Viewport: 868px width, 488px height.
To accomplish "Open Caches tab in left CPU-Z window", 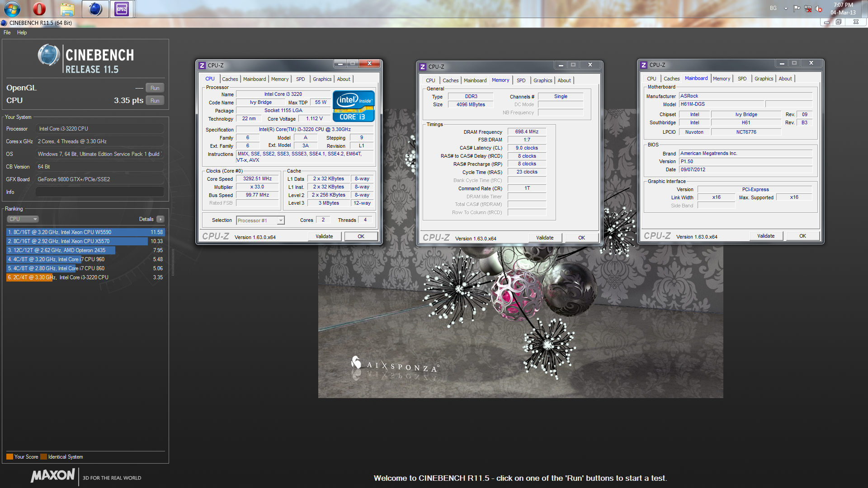I will coord(230,79).
